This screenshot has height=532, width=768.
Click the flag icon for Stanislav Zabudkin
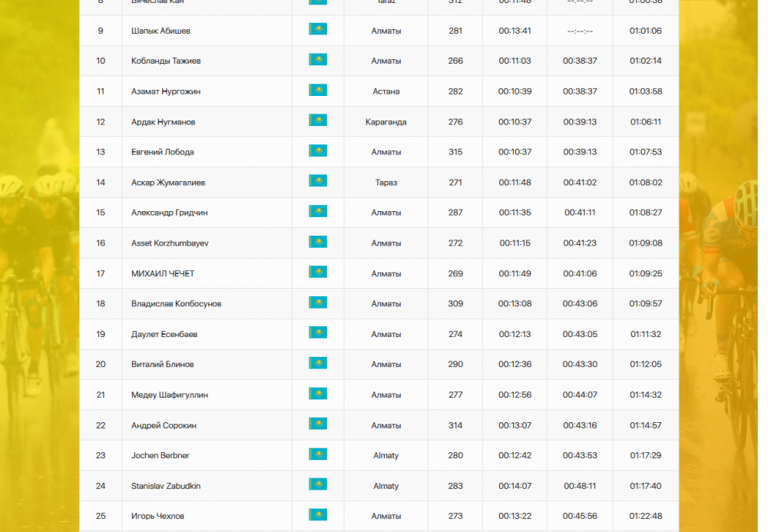click(317, 484)
